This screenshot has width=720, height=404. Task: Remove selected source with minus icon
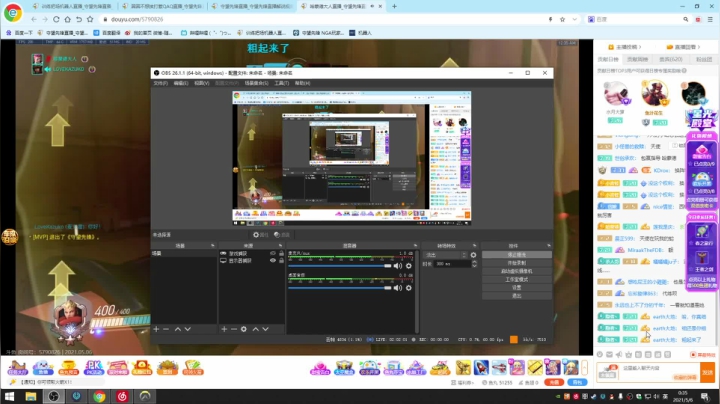[234, 329]
